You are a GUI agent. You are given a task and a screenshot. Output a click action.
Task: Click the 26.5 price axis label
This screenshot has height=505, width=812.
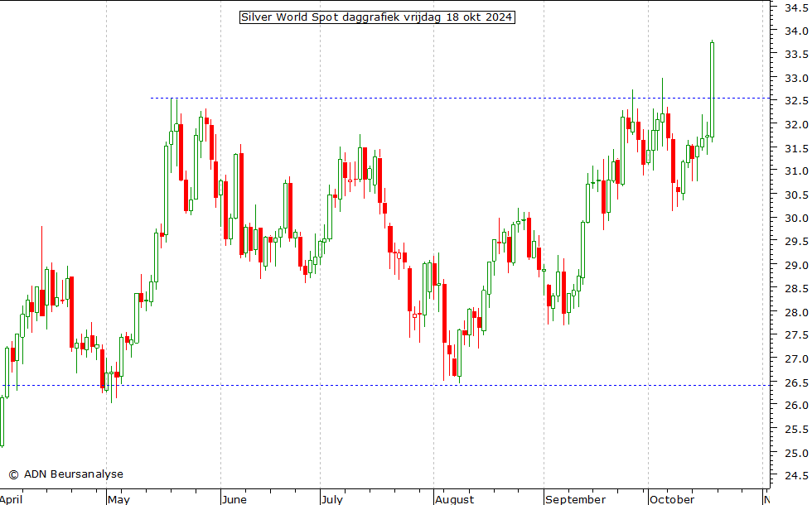click(x=796, y=382)
